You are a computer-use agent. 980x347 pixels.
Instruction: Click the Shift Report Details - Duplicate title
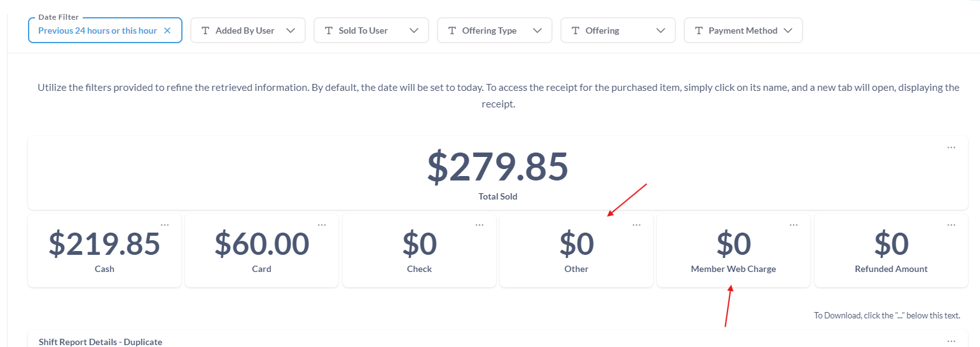click(x=100, y=342)
